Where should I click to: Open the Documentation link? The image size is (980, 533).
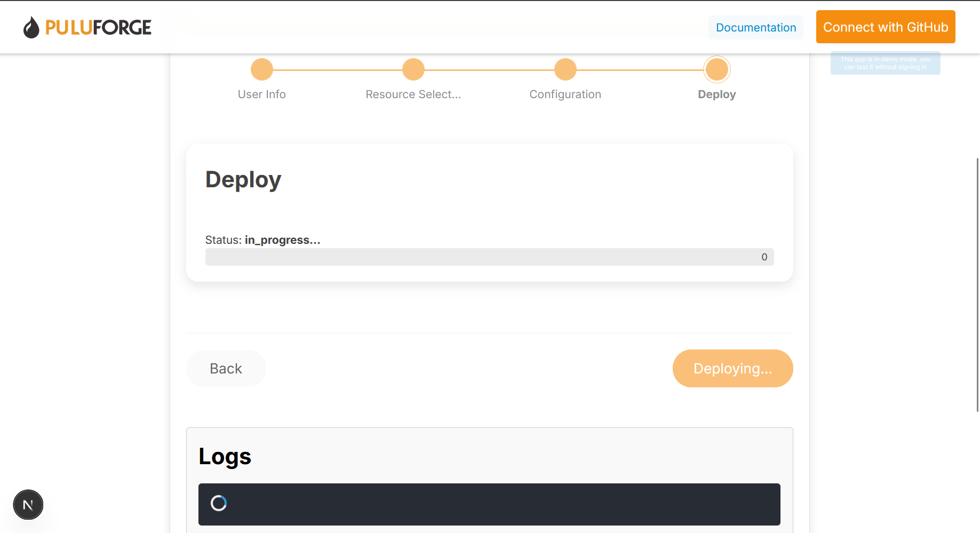(x=756, y=27)
